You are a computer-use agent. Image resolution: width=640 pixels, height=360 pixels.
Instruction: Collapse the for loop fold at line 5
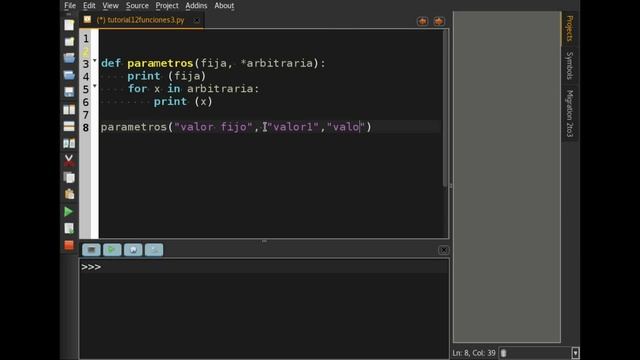coord(95,86)
